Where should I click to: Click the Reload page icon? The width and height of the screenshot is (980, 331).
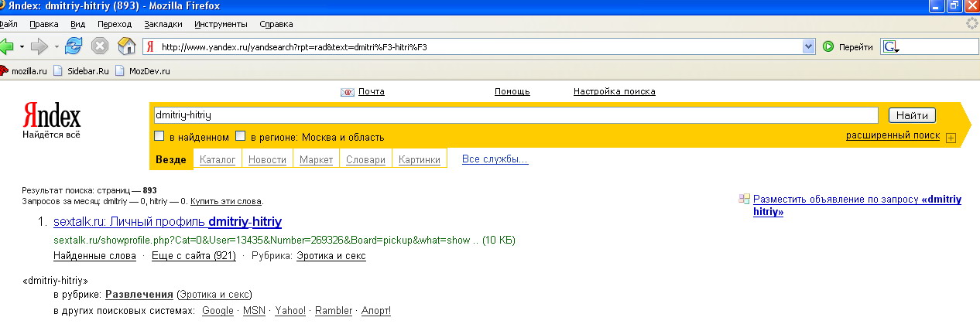click(74, 46)
